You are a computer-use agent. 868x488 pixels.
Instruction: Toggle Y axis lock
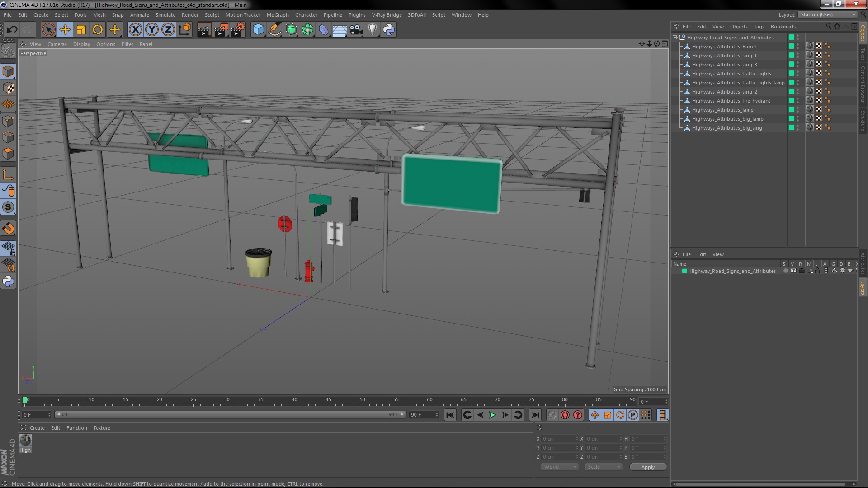(x=152, y=30)
